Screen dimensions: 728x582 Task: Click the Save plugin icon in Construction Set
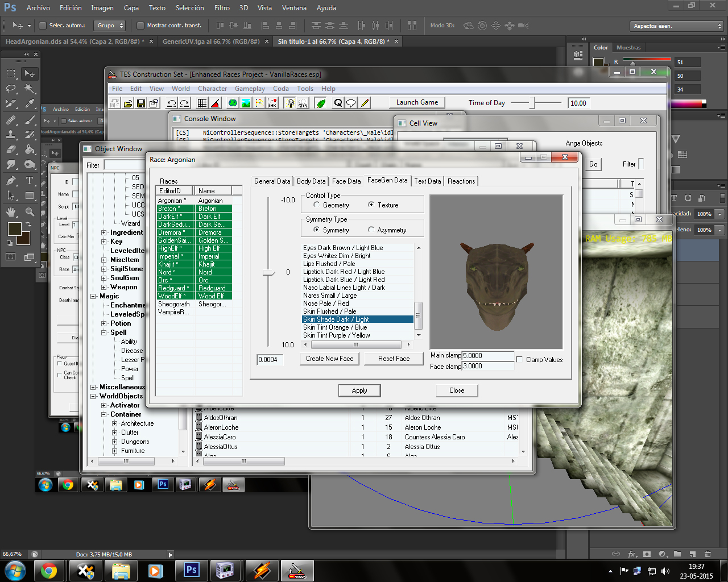click(x=140, y=103)
